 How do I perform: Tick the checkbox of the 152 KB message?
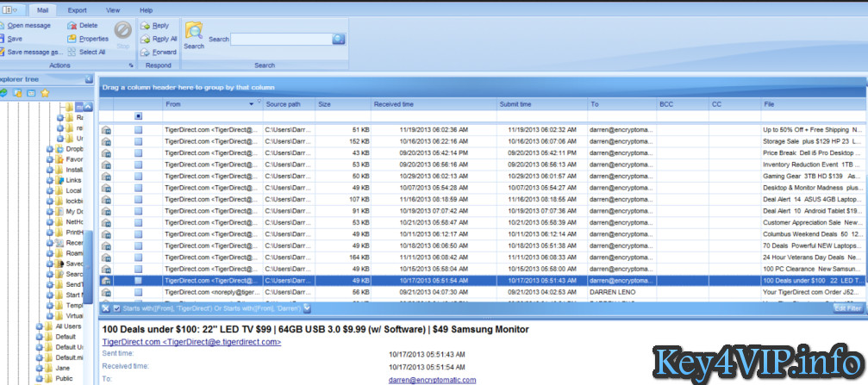coord(139,141)
